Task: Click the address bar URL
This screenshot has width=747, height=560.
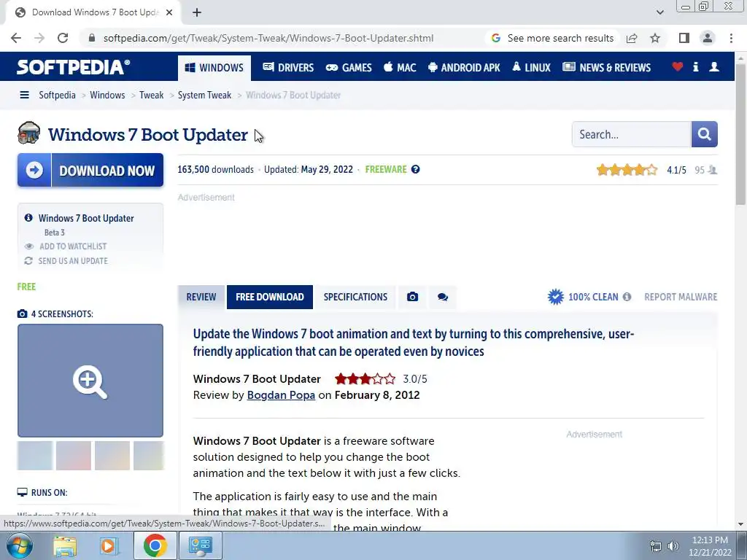Action: pos(268,38)
